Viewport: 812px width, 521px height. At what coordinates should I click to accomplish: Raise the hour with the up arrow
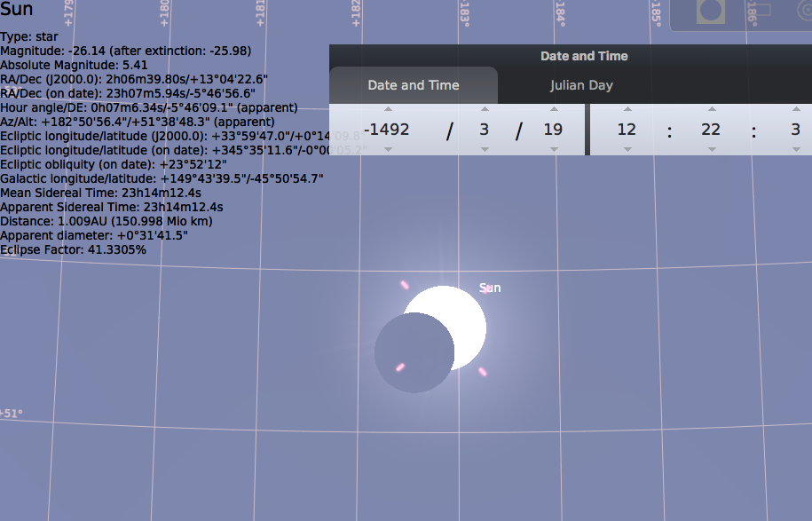(627, 110)
